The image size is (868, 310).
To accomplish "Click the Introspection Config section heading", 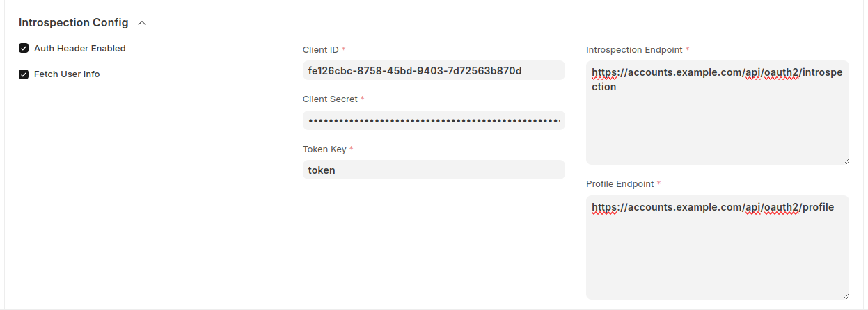I will 74,23.
